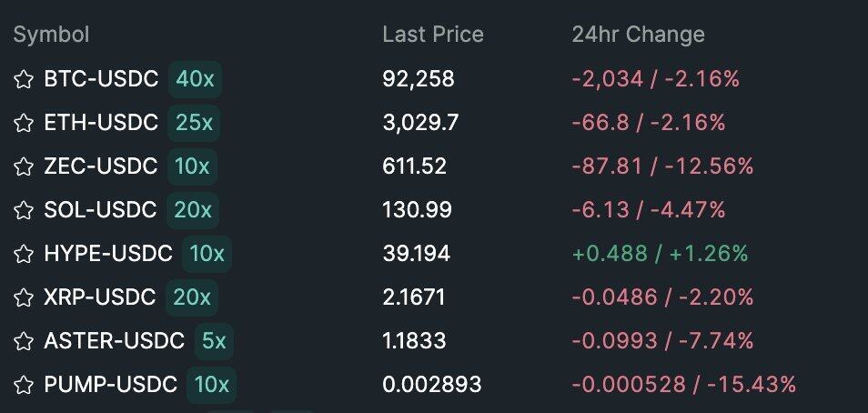Favorite BTC-USDC with its star icon

coord(24,79)
